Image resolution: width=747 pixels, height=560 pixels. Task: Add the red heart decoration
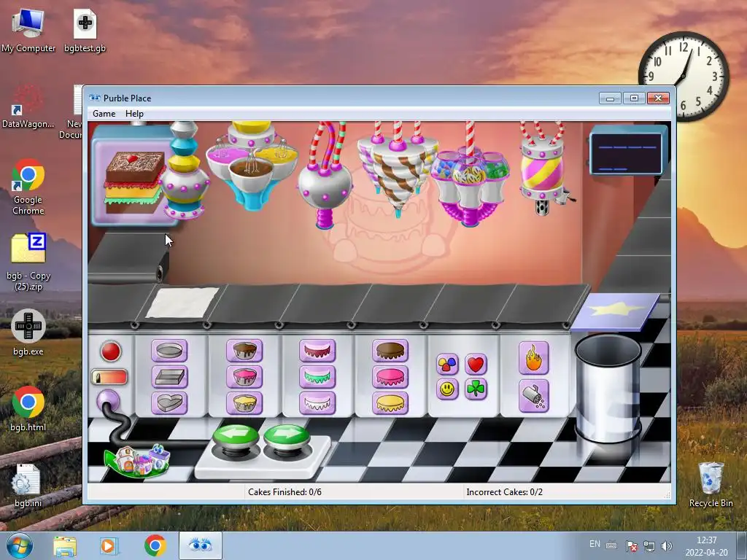[476, 365]
